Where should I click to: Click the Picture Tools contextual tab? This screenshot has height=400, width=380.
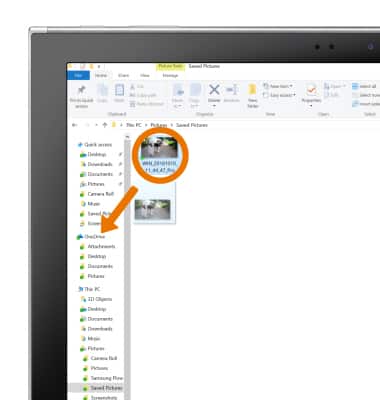170,66
